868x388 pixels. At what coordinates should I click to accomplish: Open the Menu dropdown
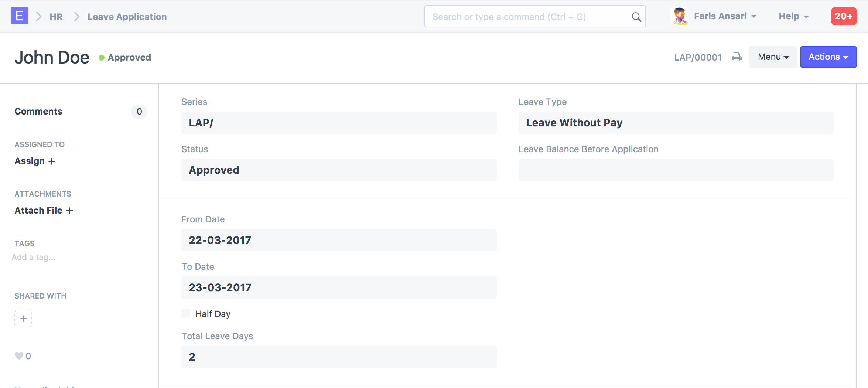(773, 57)
